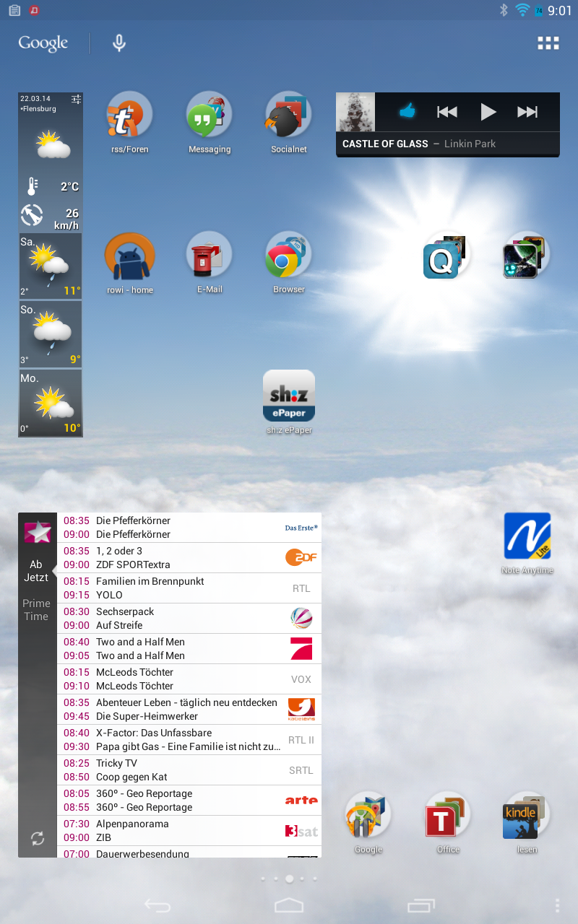
Task: Go to previous track in music widget
Action: coord(447,112)
